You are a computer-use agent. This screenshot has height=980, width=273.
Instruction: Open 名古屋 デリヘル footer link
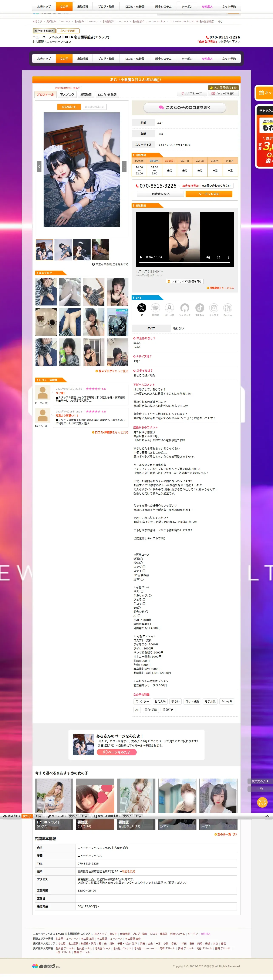(x=65, y=949)
